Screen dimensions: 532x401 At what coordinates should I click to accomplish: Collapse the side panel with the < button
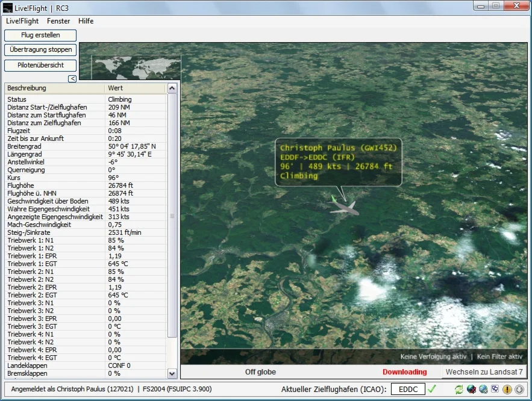point(72,78)
